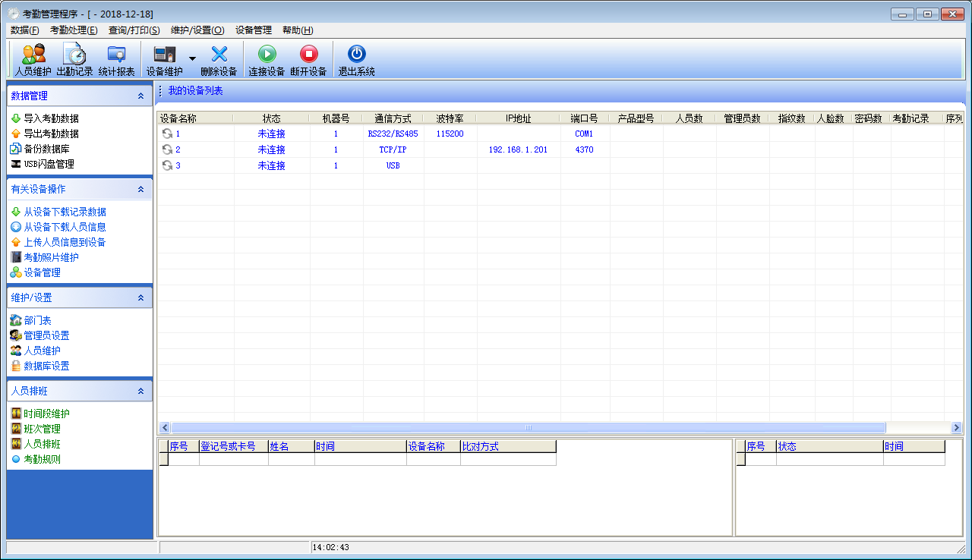Click the red 断开设备 icon
Viewport: 972px width, 560px height.
(308, 55)
